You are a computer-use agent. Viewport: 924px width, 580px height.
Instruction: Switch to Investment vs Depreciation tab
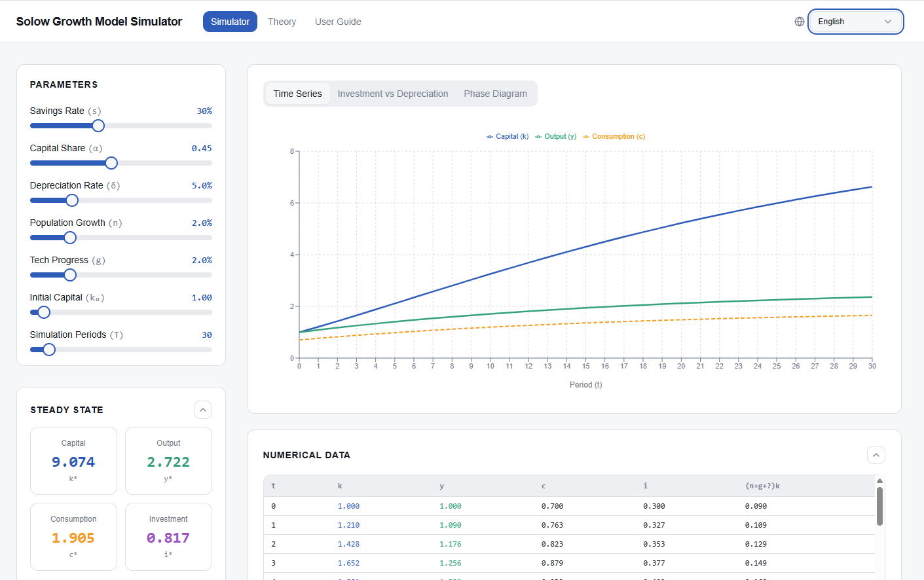(x=392, y=94)
